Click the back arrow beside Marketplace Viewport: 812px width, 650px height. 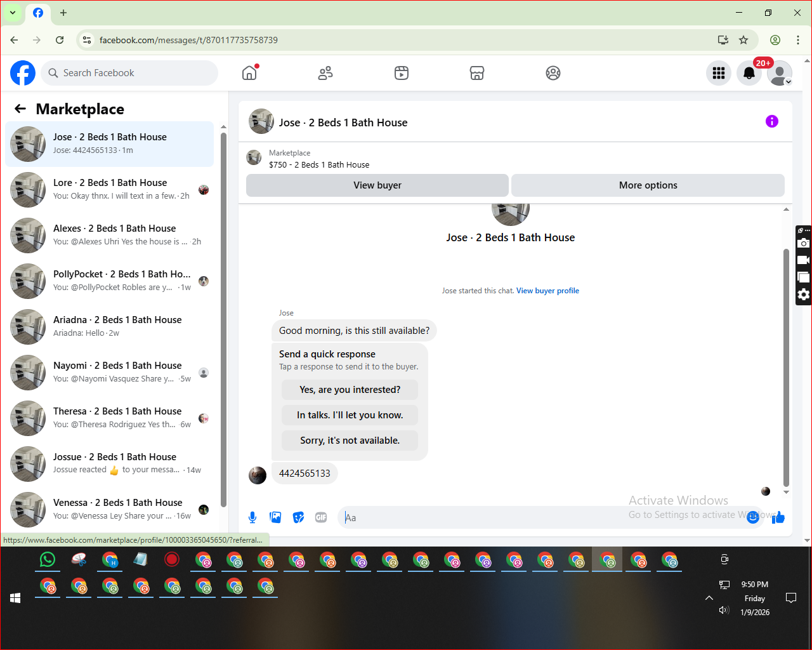[x=20, y=109]
